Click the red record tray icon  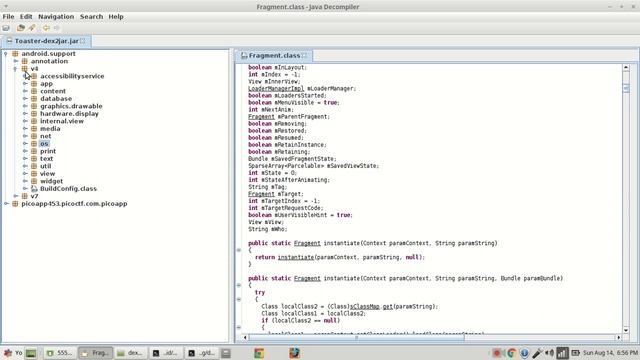(497, 353)
